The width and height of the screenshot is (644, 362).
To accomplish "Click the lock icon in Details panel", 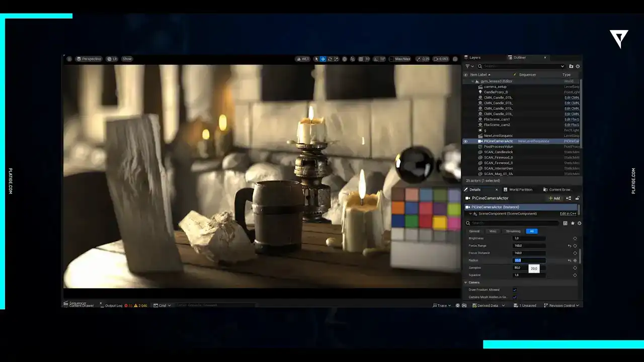I will pyautogui.click(x=577, y=198).
